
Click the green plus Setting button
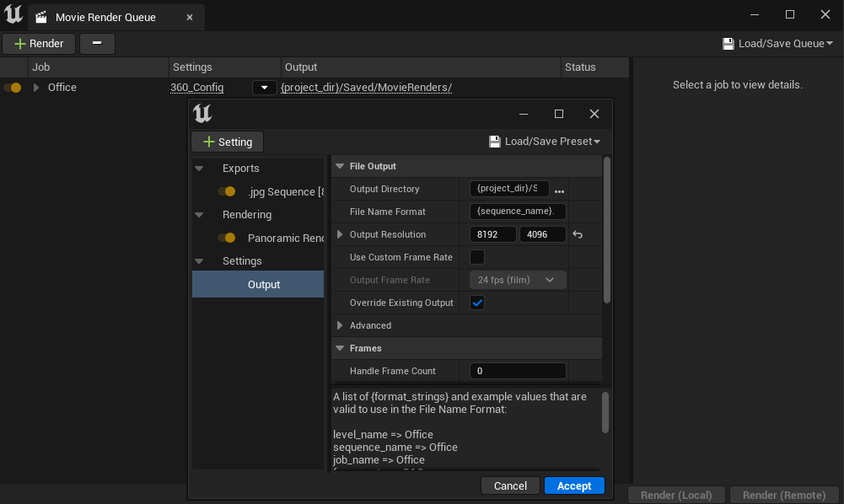click(x=227, y=142)
